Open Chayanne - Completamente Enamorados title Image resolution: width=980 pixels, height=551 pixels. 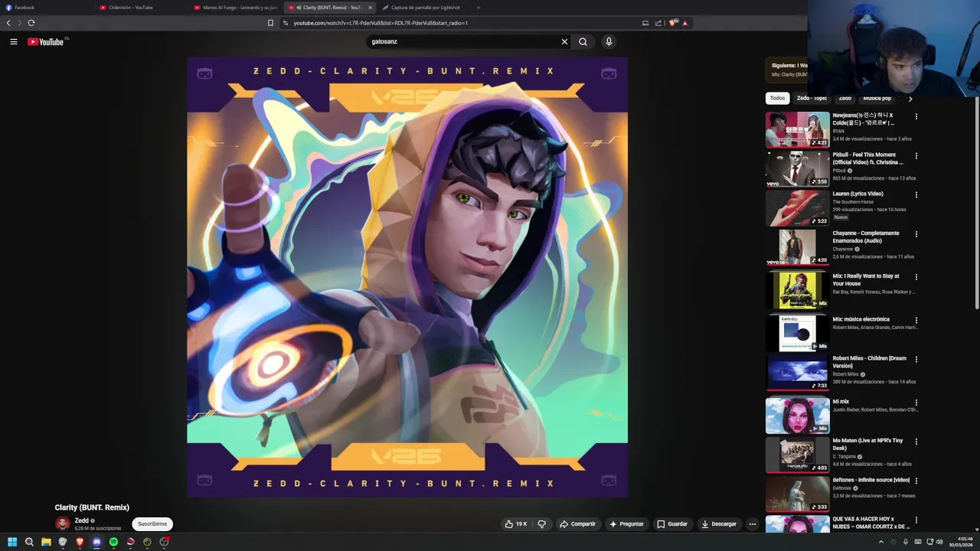coord(866,237)
